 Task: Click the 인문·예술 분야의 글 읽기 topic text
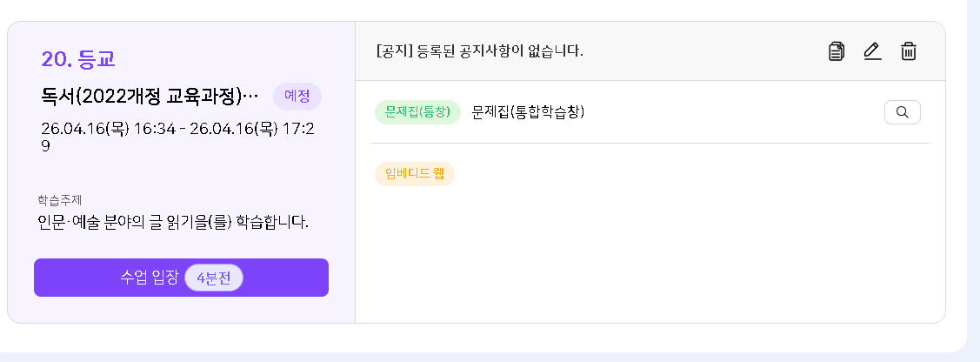click(173, 223)
